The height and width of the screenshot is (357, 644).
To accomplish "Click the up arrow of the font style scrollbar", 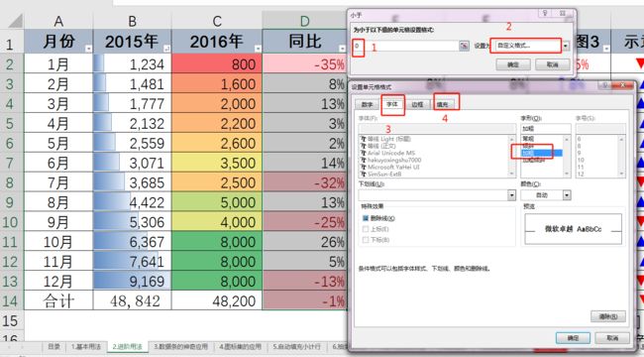I will [567, 139].
